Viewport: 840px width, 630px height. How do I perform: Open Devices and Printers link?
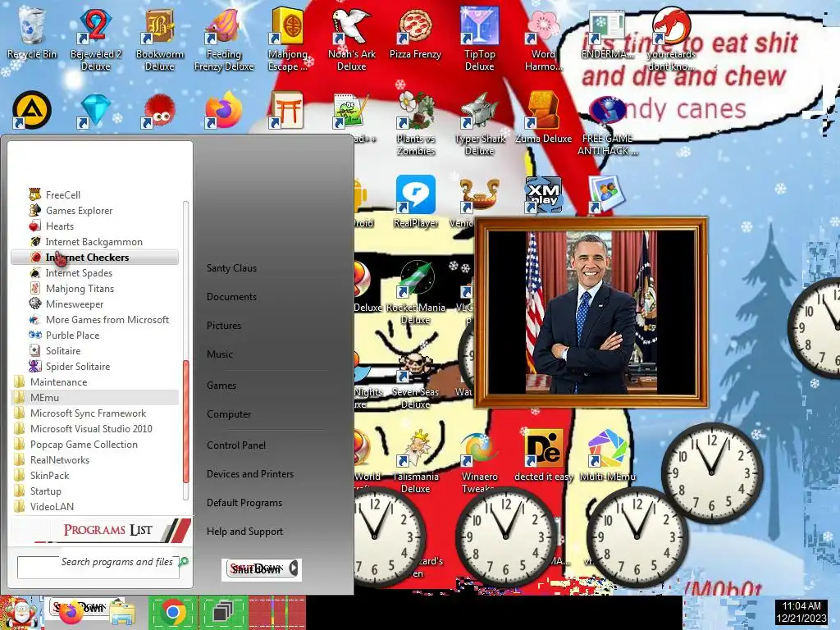pos(250,474)
